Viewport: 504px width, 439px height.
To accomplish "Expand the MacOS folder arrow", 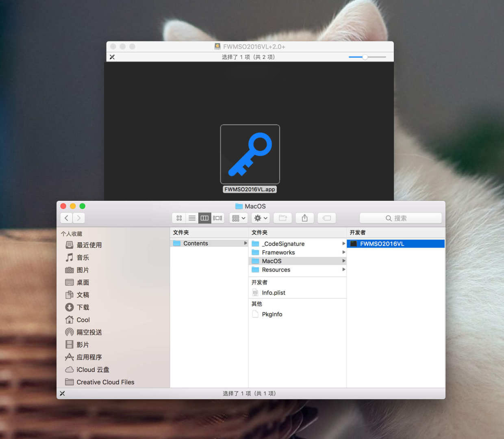I will coord(344,261).
